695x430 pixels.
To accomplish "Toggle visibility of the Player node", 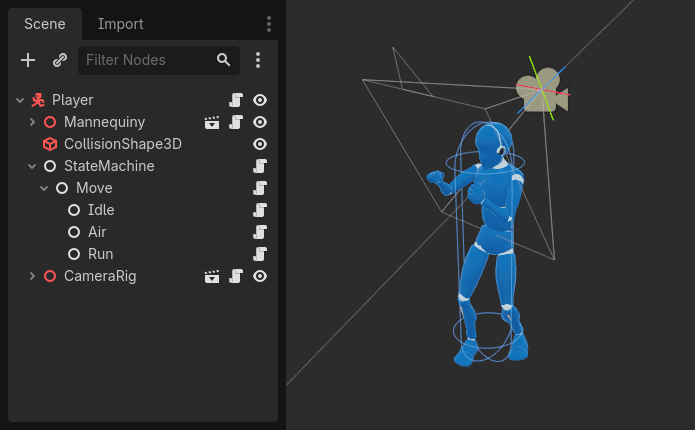I will tap(260, 100).
